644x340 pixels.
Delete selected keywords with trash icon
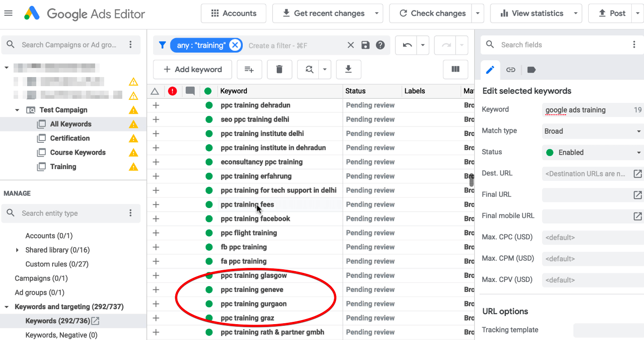click(x=279, y=69)
